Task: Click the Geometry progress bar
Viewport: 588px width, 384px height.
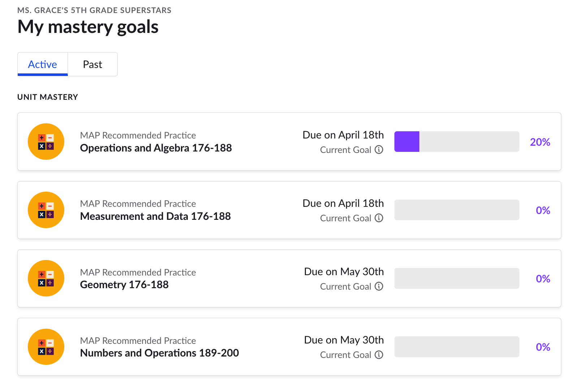Action: pyautogui.click(x=457, y=278)
